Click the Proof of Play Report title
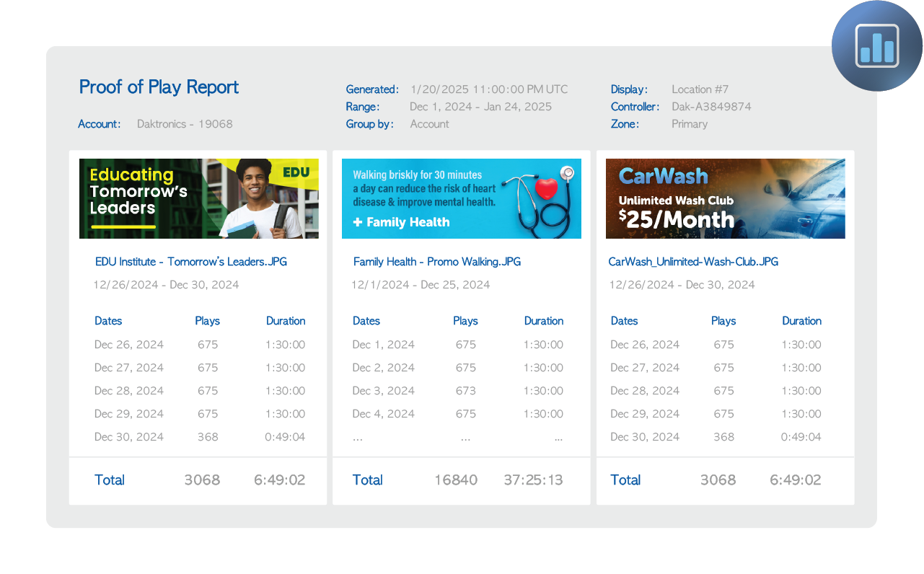This screenshot has height=574, width=924. [x=159, y=87]
